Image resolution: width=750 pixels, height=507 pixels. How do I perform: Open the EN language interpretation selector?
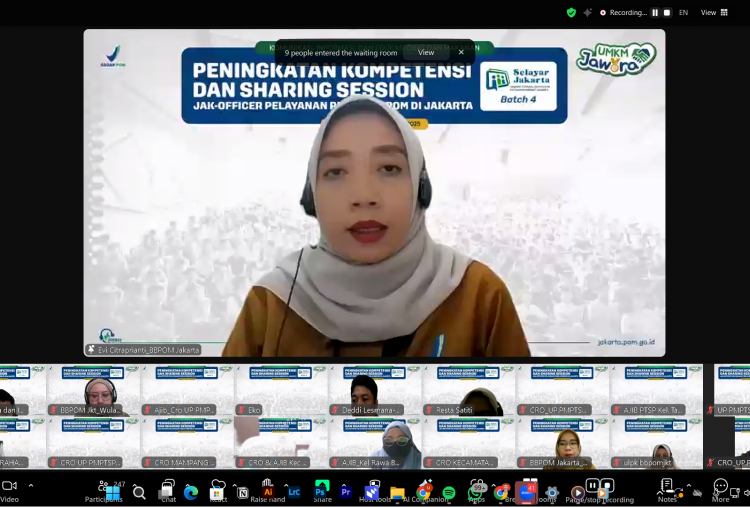point(684,13)
